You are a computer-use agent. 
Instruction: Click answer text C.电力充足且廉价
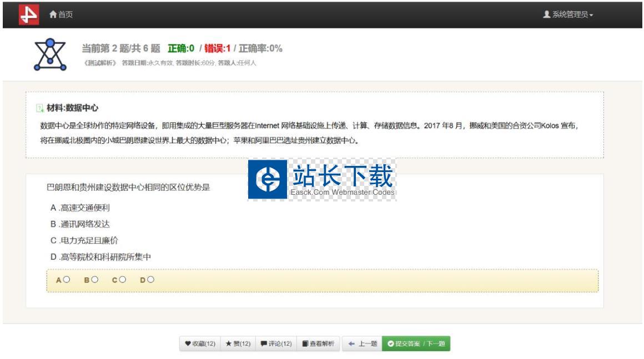coord(84,240)
